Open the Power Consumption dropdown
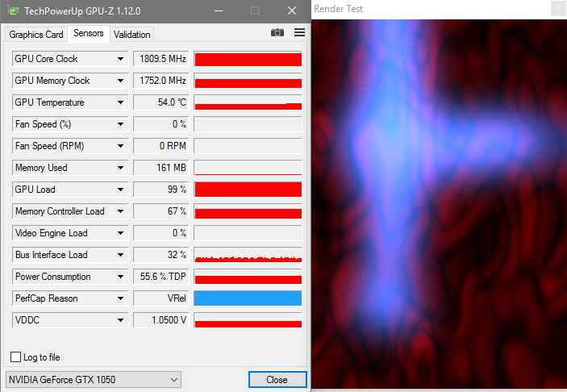The width and height of the screenshot is (567, 392). [x=120, y=277]
